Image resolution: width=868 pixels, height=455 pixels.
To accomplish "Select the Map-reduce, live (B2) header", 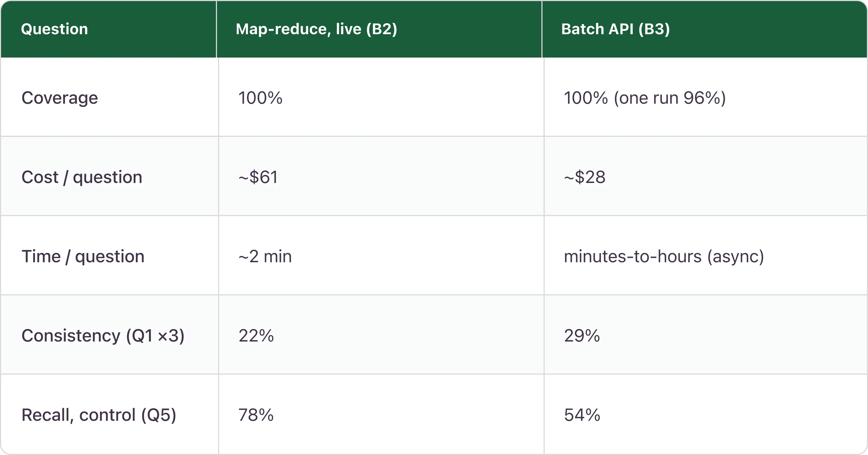I will tap(316, 29).
